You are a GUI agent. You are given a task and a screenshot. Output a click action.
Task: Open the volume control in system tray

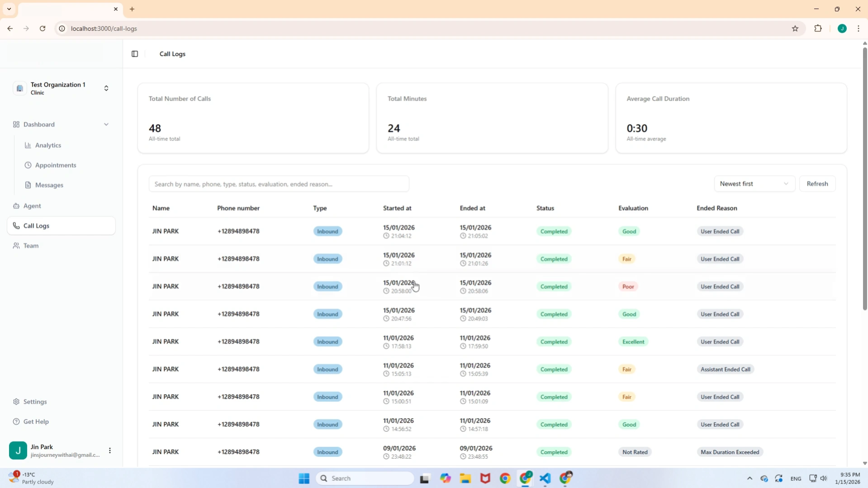824,479
